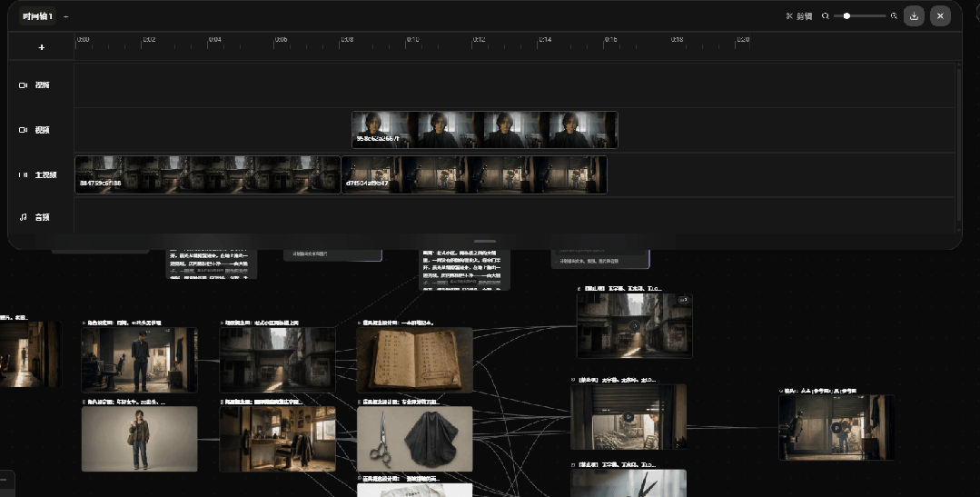980x497 pixels.
Task: Select the 时间轴 1 timeline tab
Action: click(x=37, y=16)
